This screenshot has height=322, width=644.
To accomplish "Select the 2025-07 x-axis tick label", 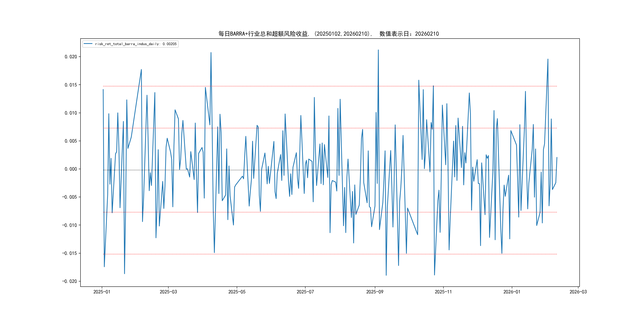I will [305, 292].
